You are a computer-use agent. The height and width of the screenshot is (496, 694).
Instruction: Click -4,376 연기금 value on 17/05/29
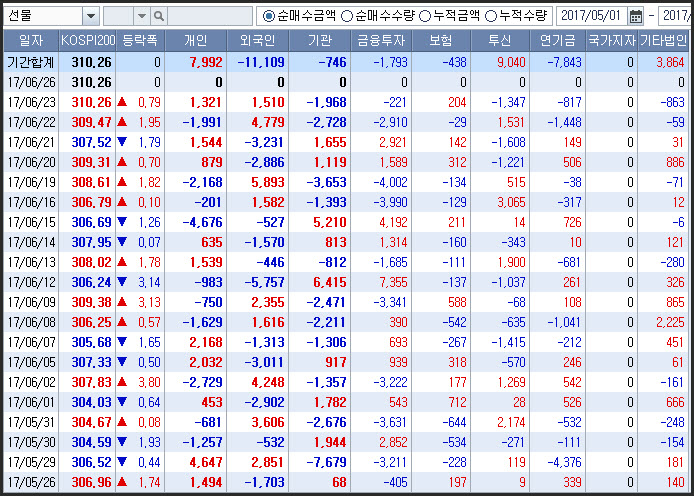pyautogui.click(x=564, y=462)
